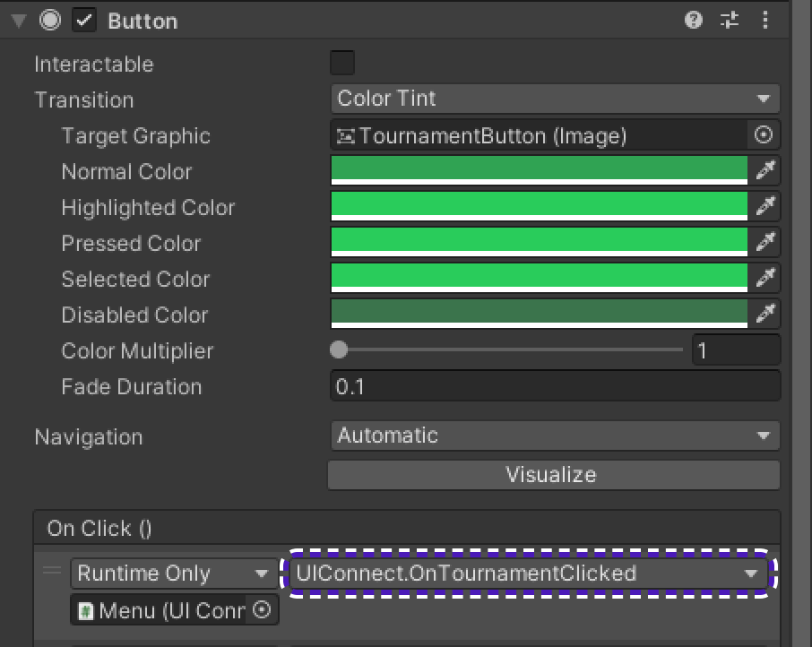Open the Navigation Automatic dropdown
This screenshot has height=647, width=812.
click(x=555, y=436)
